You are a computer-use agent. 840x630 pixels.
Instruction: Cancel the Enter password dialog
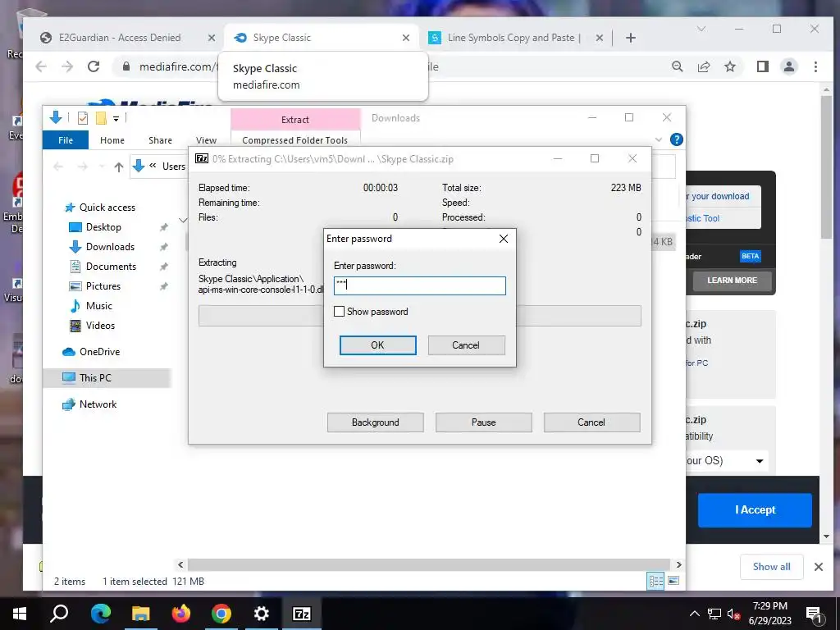466,345
